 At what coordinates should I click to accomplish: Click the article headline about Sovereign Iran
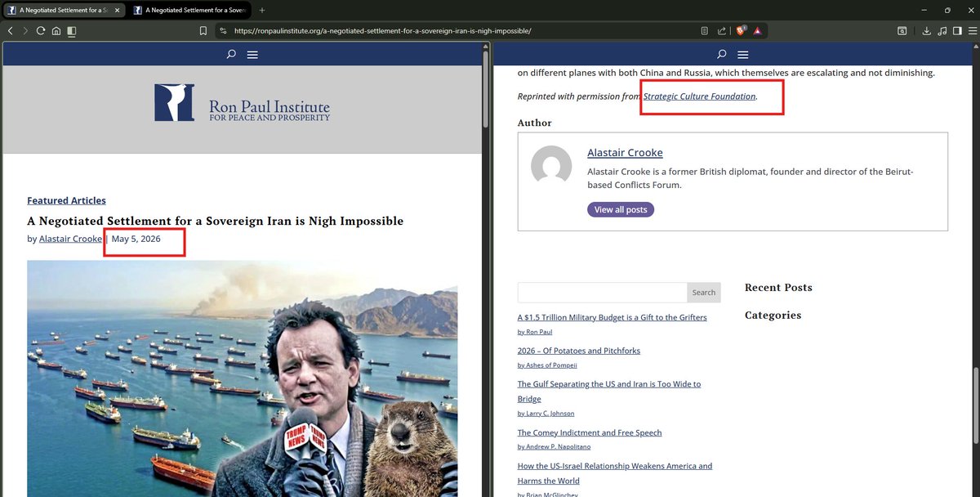click(x=216, y=221)
